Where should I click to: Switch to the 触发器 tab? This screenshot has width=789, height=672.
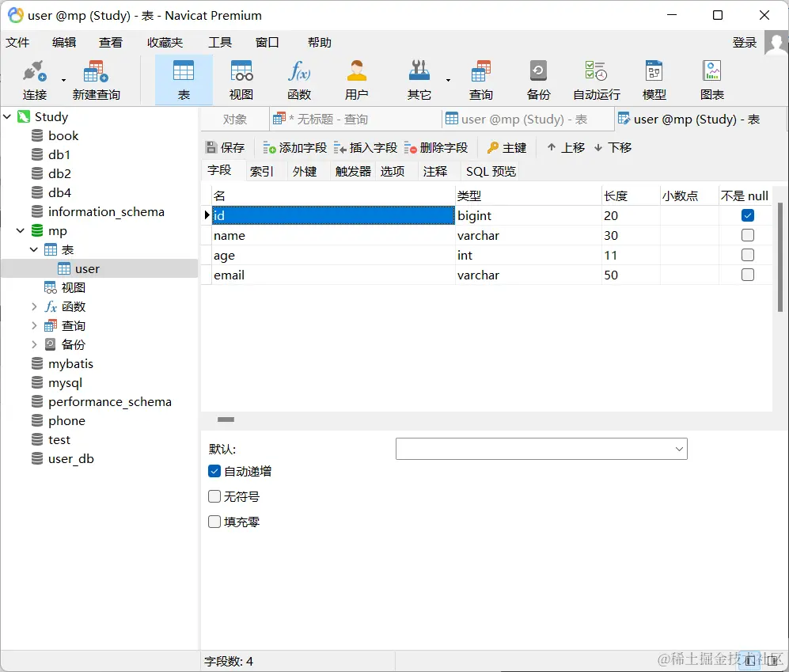[353, 171]
